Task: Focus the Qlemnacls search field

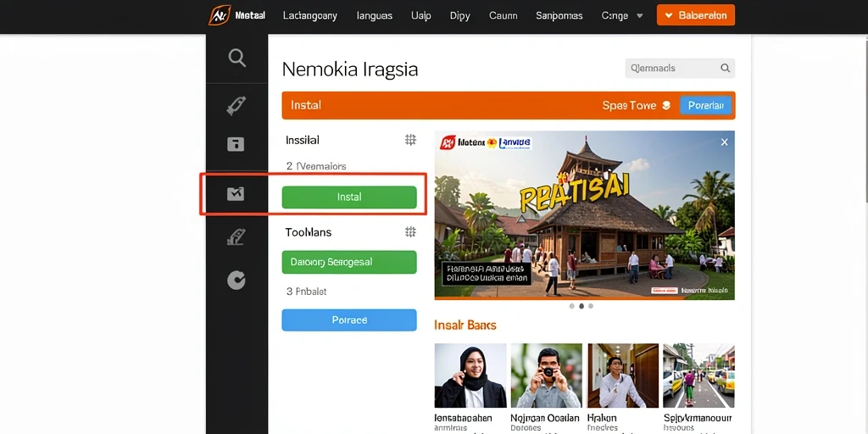Action: 680,68
